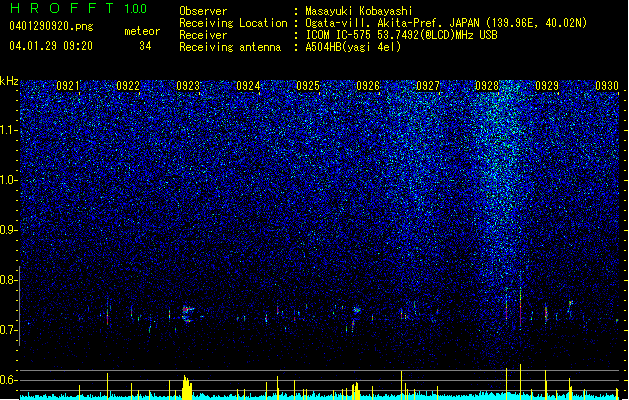
Task: Select the file name 0401290920.png
Action: click(51, 27)
